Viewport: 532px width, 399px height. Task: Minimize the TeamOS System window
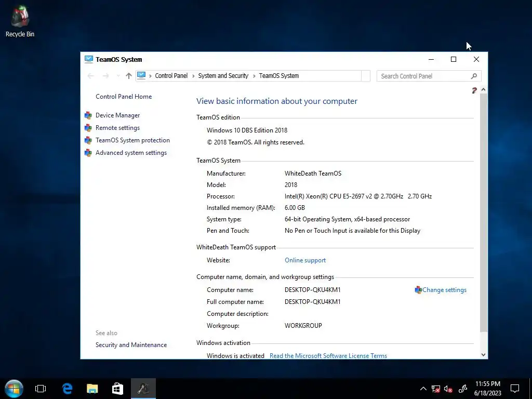(431, 59)
